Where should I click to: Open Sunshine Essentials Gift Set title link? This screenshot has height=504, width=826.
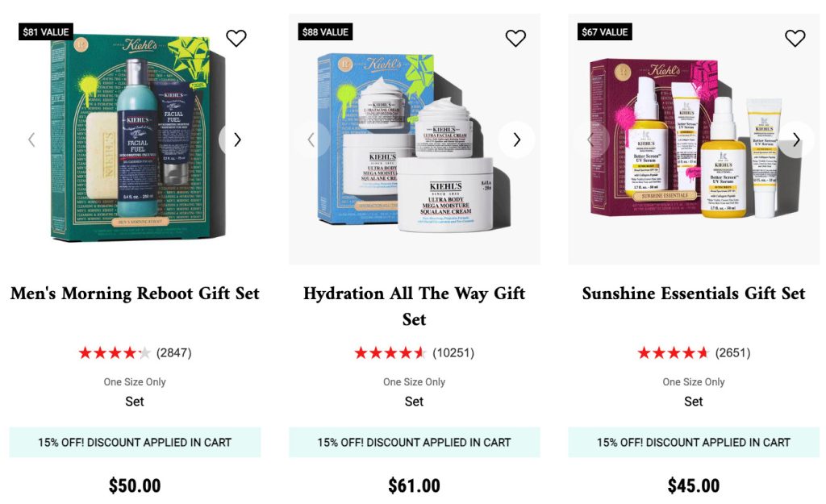(x=694, y=294)
